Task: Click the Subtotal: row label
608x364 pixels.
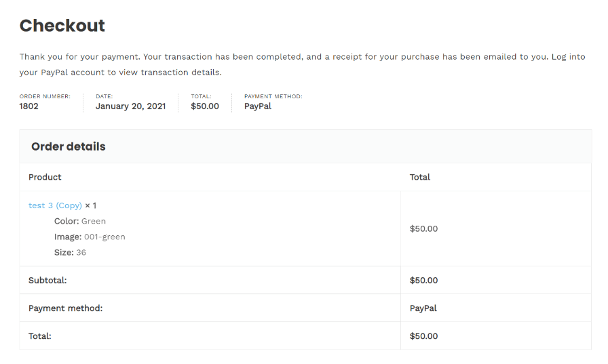Action: (47, 280)
